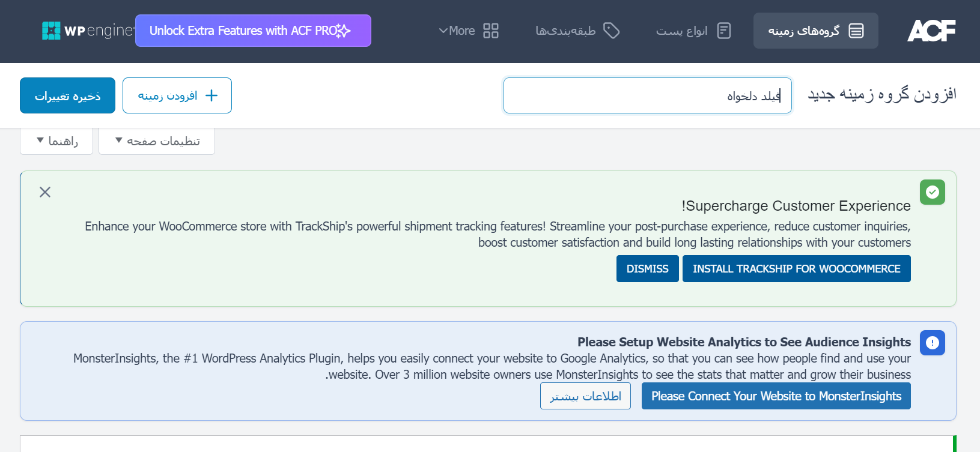This screenshot has width=980, height=452.
Task: Click the sparkle icon in ACF PRO button
Action: (x=342, y=31)
